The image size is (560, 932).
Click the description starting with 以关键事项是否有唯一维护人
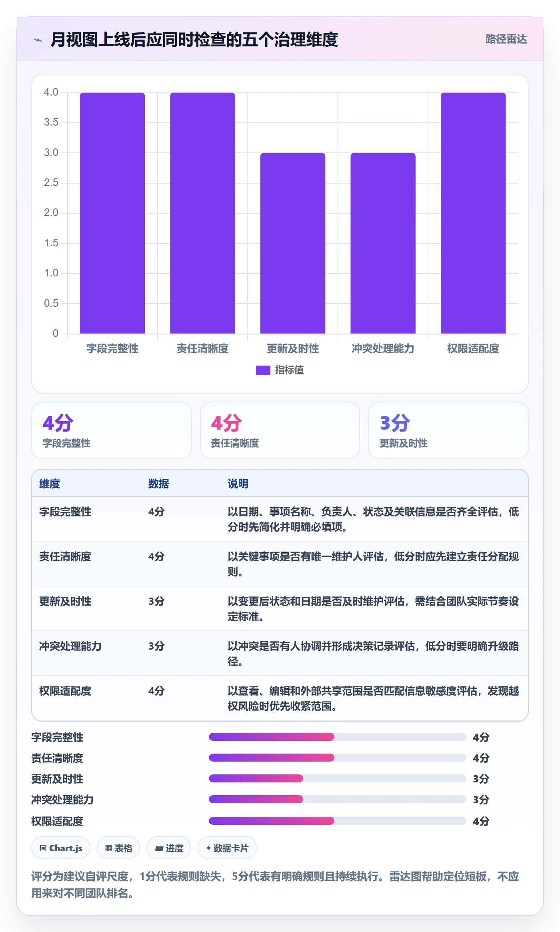373,564
